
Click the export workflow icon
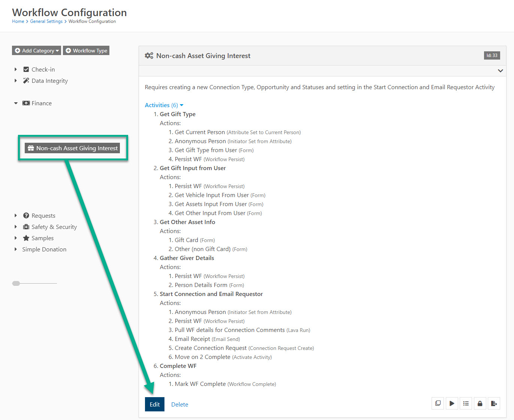[x=494, y=404]
